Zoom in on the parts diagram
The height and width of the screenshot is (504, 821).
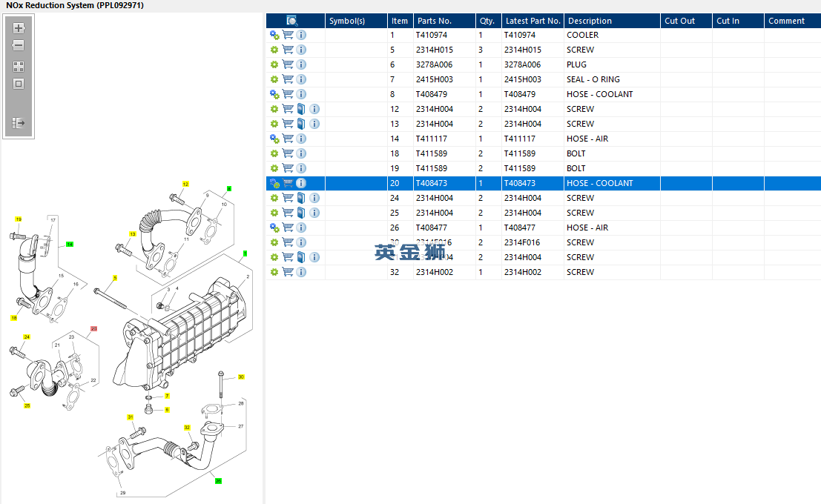click(x=19, y=28)
